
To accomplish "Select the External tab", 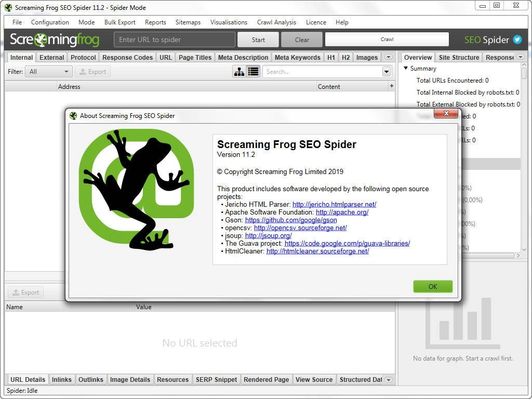I will [x=51, y=57].
